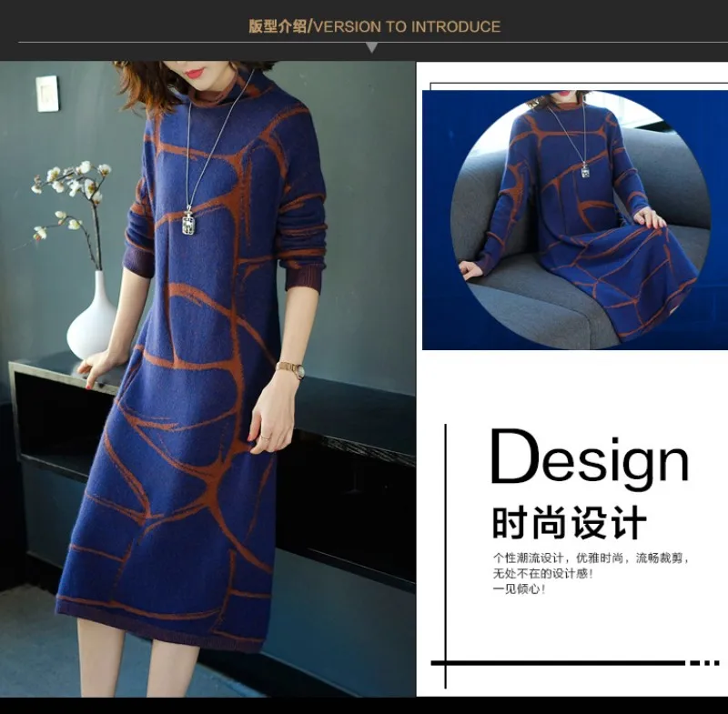Click the text '一见倾心!'
728x714 pixels.
519,589
